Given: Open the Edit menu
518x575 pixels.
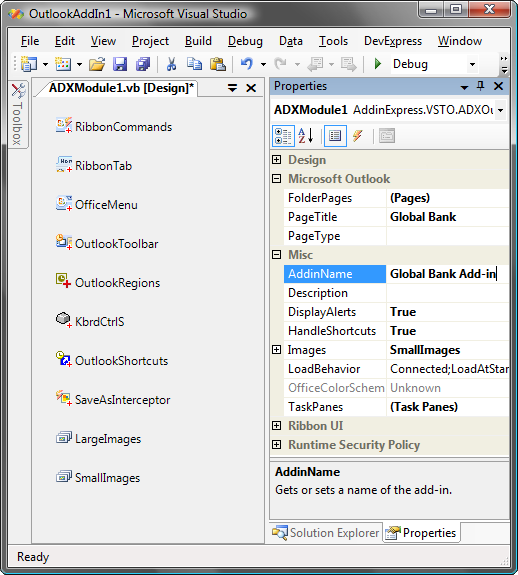Looking at the screenshot, I should click(x=65, y=41).
